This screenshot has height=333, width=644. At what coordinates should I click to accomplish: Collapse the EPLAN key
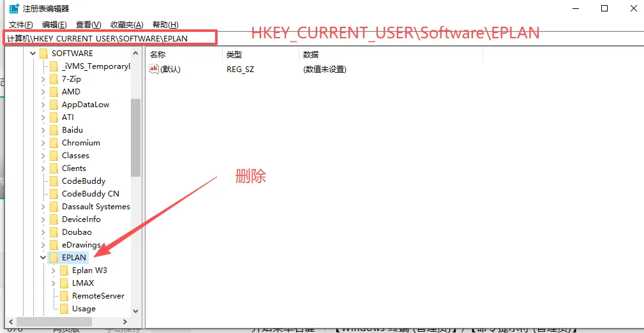[43, 258]
